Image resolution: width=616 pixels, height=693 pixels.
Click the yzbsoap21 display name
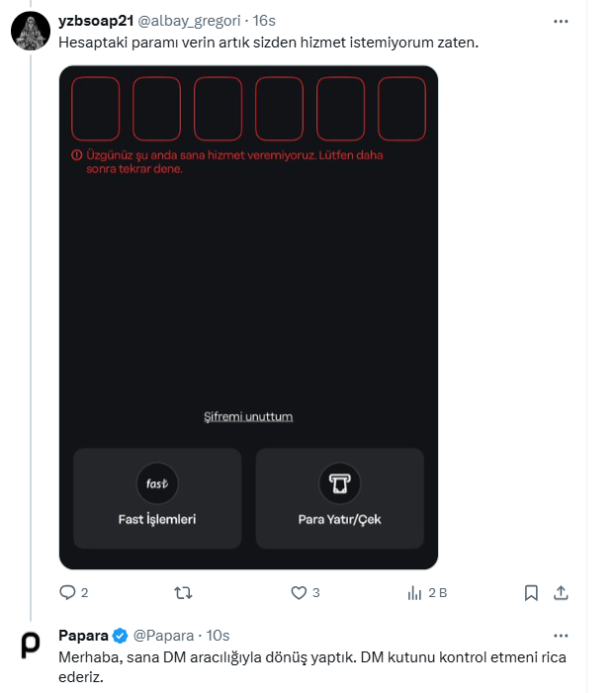[x=96, y=21]
